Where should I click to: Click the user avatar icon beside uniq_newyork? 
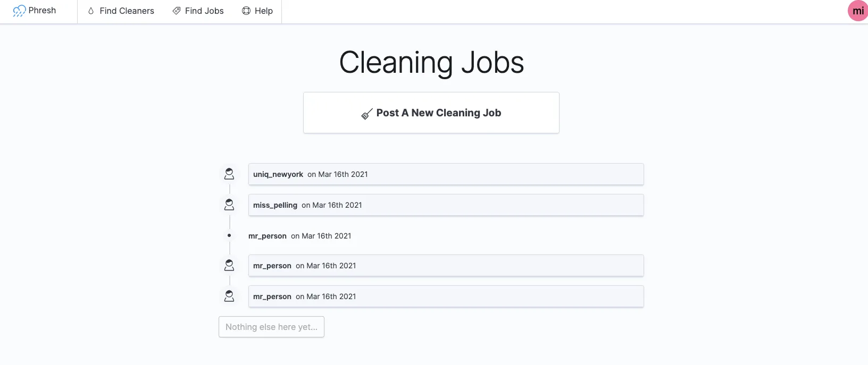click(x=229, y=174)
